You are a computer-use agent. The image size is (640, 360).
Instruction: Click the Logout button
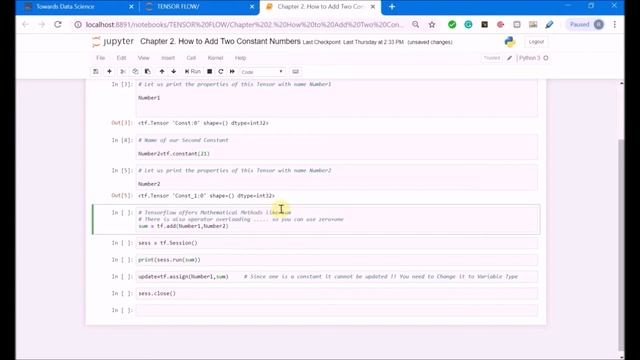pos(536,42)
